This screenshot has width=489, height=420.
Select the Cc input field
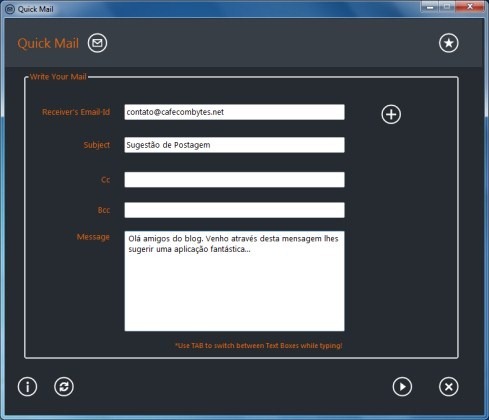pos(234,180)
